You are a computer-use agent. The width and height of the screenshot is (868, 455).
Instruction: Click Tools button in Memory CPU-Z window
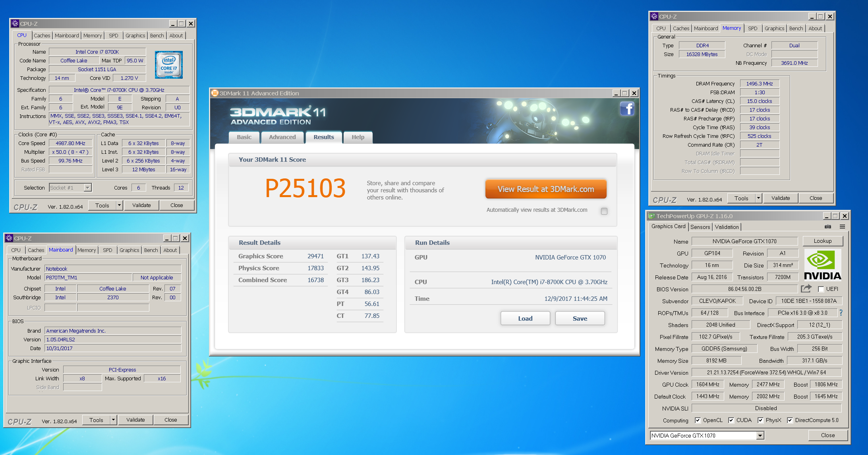pos(741,198)
